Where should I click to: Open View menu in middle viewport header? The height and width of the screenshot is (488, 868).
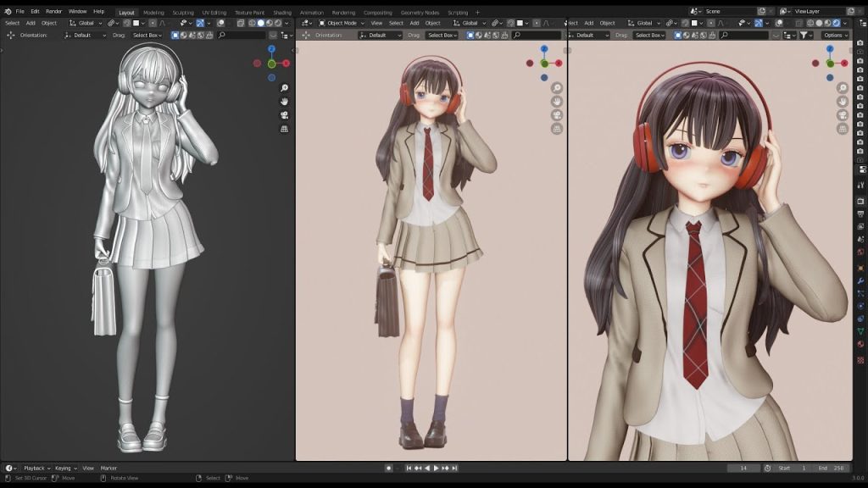pos(376,23)
